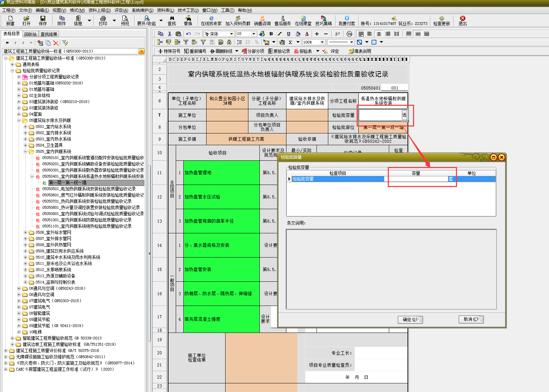549x392 pixels.
Task: Switch to the 回收站 tab
Action: 30,34
